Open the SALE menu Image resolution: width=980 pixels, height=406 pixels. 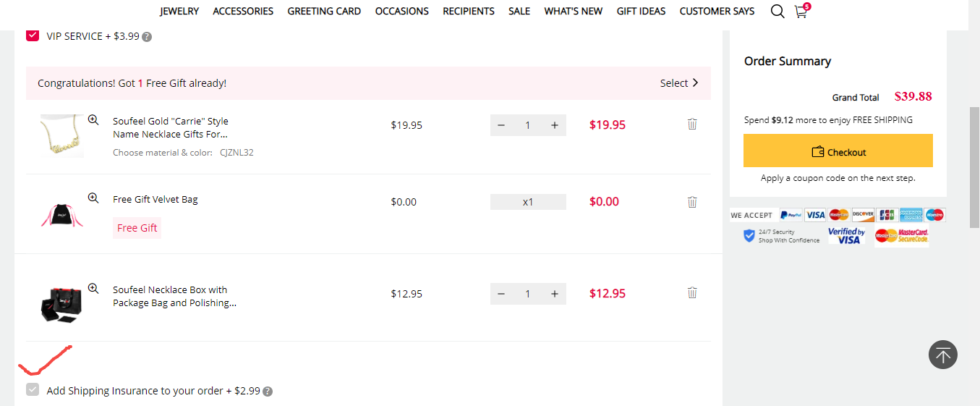click(x=519, y=11)
